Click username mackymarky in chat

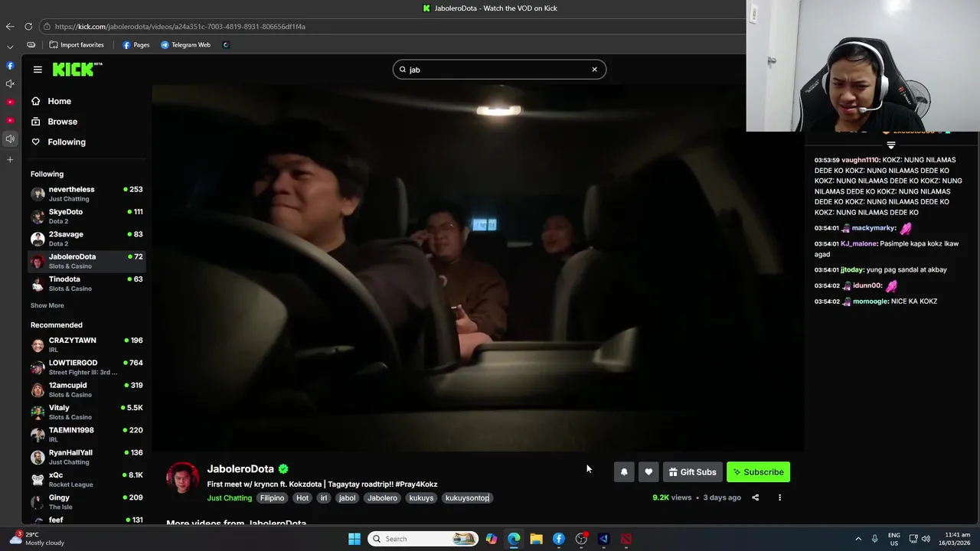[x=874, y=228]
